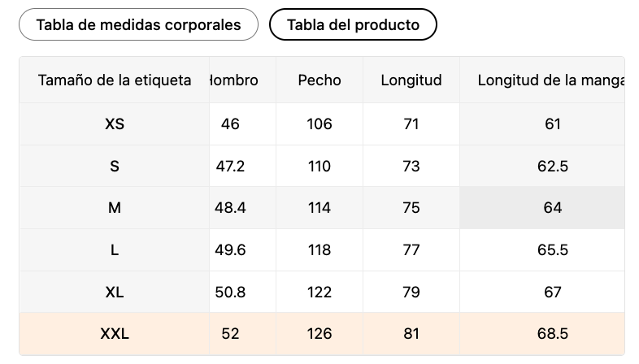This screenshot has width=639, height=364.
Task: Click chest value 122 in XL row
Action: [x=319, y=292]
